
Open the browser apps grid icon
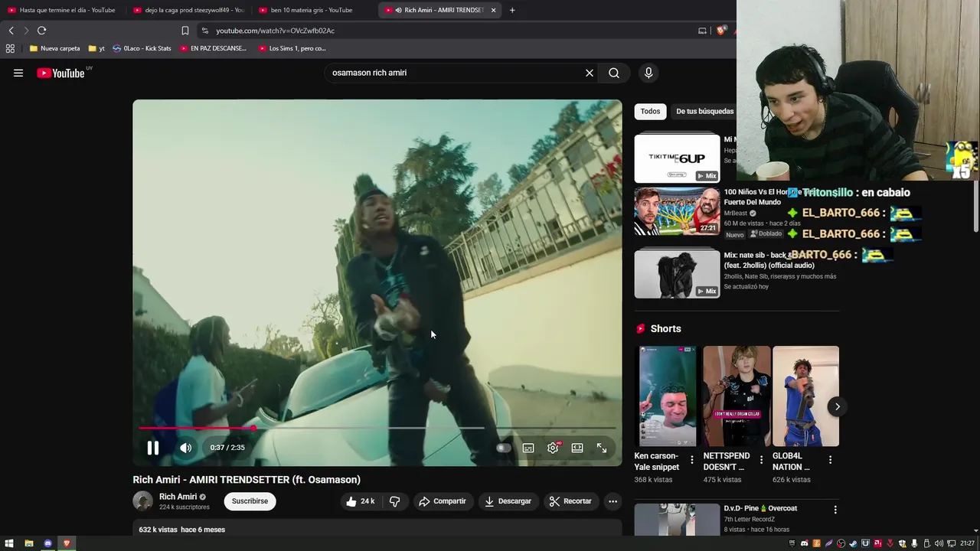[10, 48]
